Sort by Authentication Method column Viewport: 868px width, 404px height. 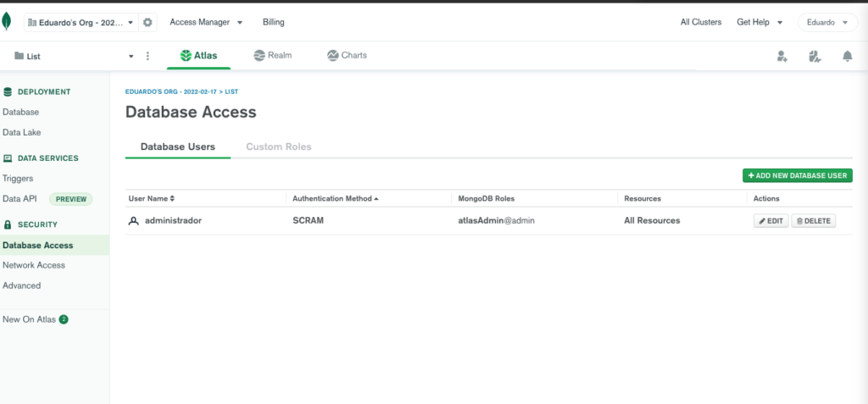coord(336,198)
